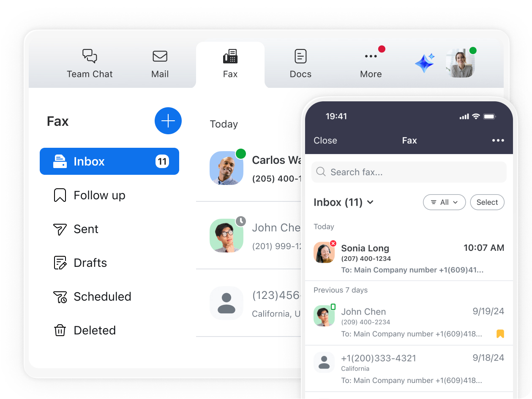Open the Scheduled faxes folder
The image size is (532, 399).
pyautogui.click(x=102, y=296)
